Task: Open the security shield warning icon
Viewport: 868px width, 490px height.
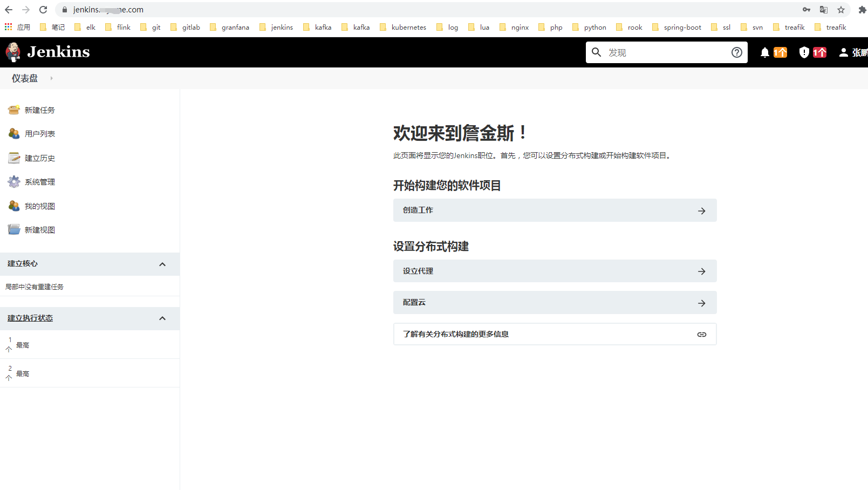Action: 804,52
